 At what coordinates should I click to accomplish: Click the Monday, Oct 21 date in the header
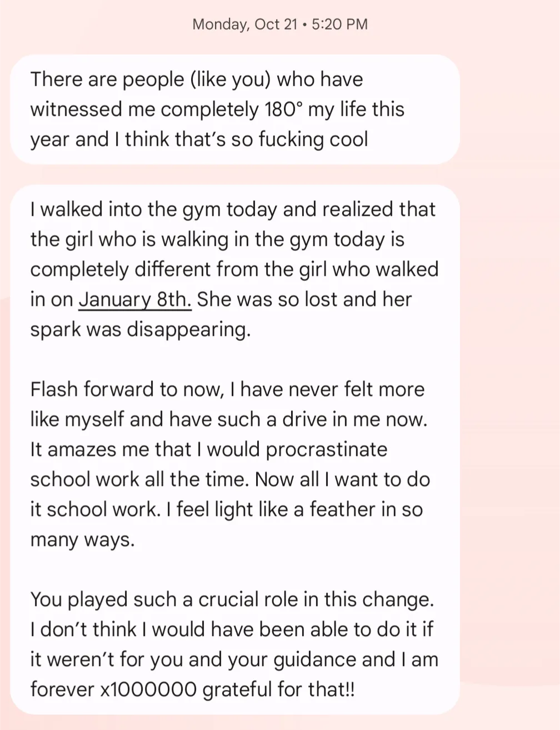(x=244, y=24)
